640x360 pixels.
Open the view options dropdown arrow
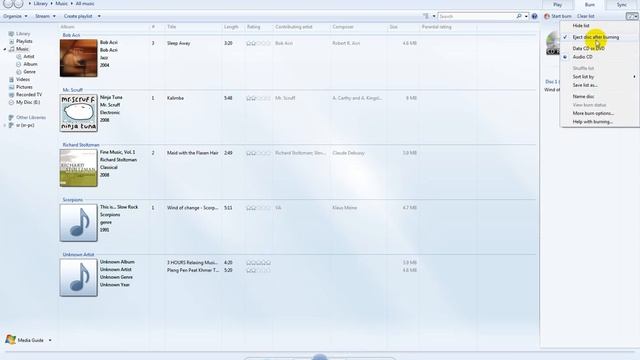pos(434,16)
